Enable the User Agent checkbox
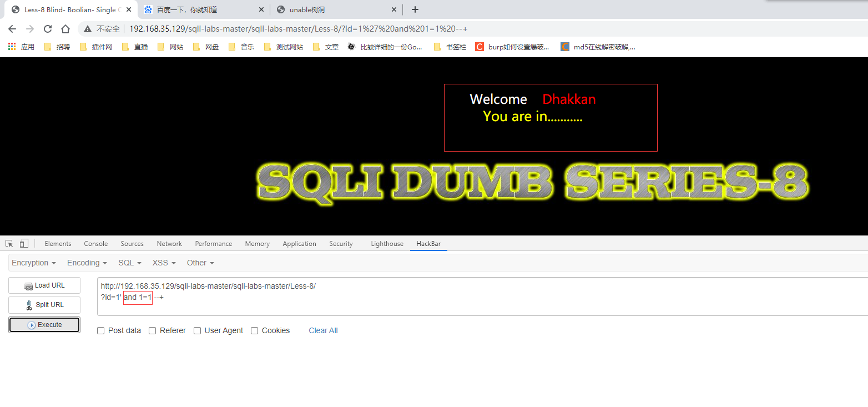The height and width of the screenshot is (407, 868). (197, 331)
